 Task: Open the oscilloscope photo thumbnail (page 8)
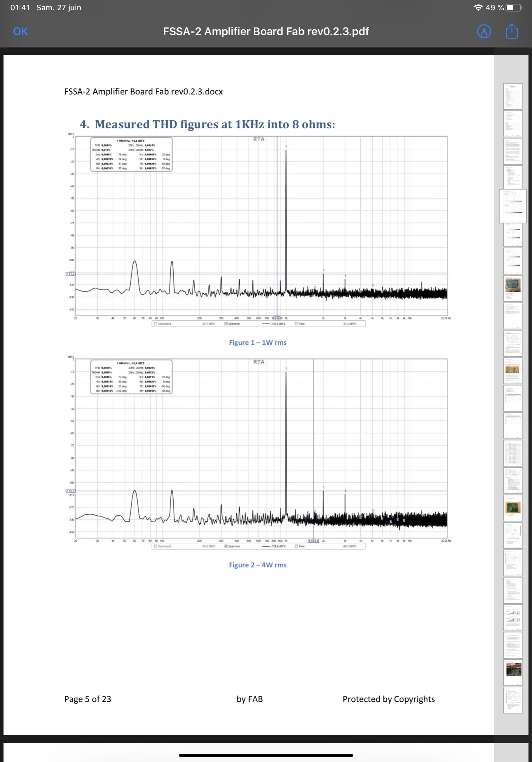pyautogui.click(x=513, y=288)
